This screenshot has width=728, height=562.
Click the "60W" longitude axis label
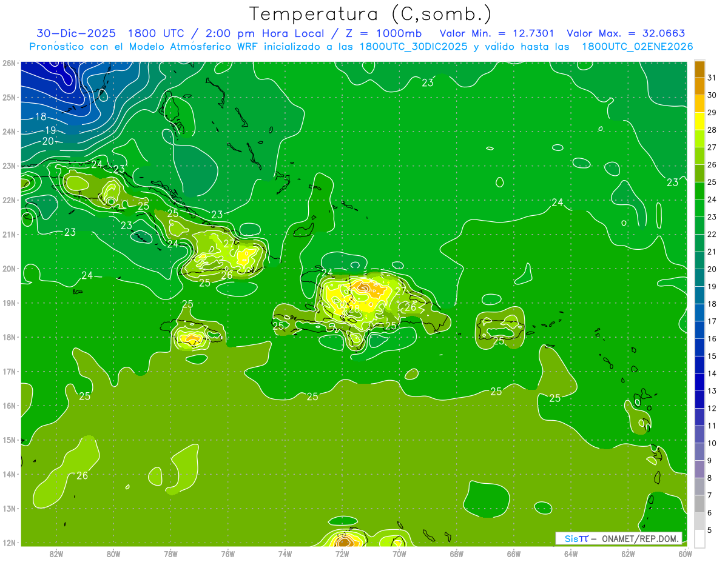685,554
